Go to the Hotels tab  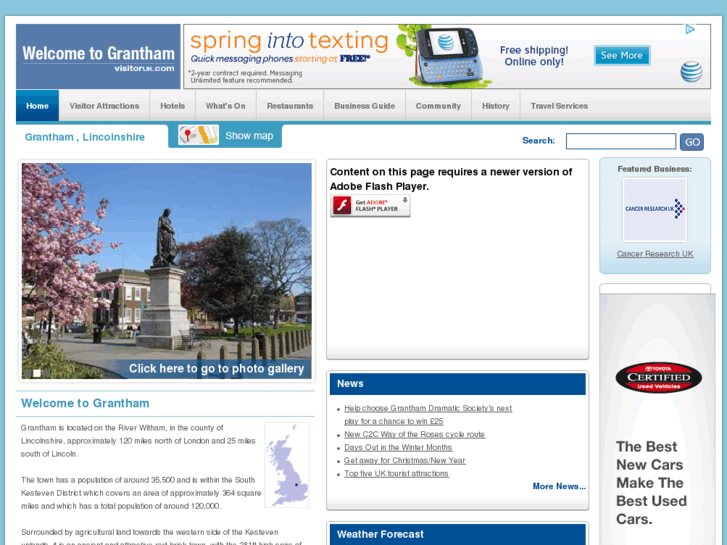[x=172, y=106]
